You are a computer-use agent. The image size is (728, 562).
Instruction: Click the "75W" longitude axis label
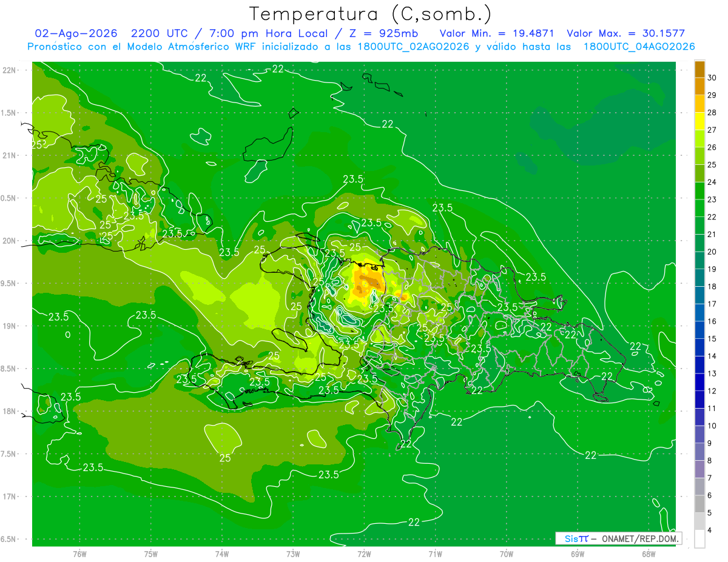pyautogui.click(x=150, y=554)
